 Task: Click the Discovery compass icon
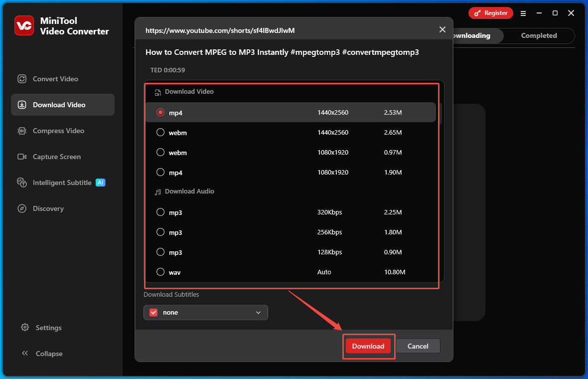click(22, 208)
